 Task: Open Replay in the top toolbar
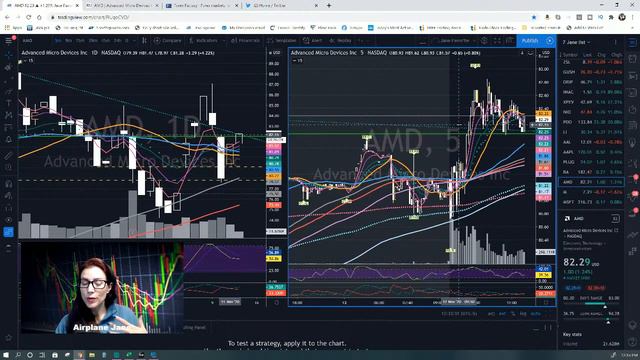340,40
